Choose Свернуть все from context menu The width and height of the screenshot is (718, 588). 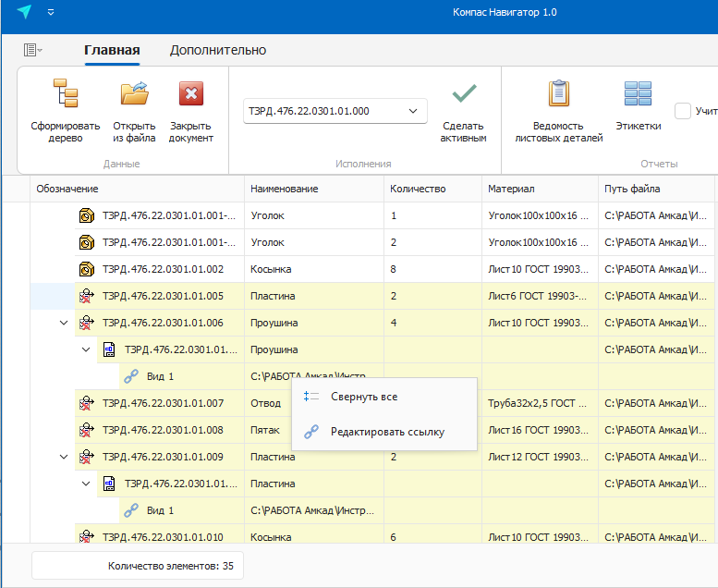363,397
